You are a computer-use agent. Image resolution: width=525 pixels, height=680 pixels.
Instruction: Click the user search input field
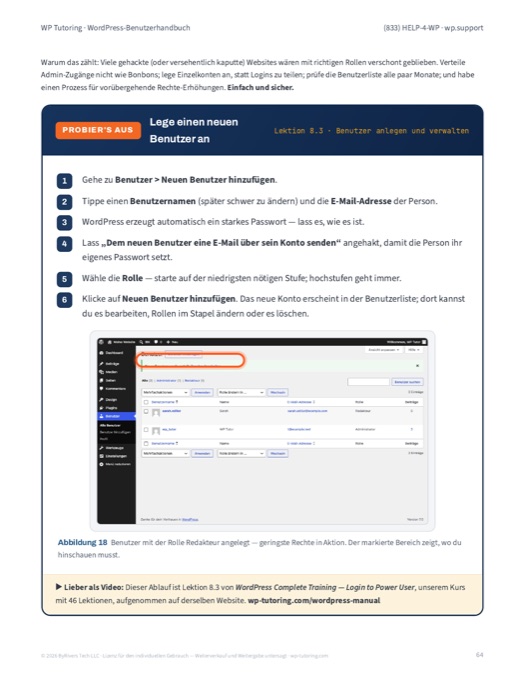click(x=368, y=382)
